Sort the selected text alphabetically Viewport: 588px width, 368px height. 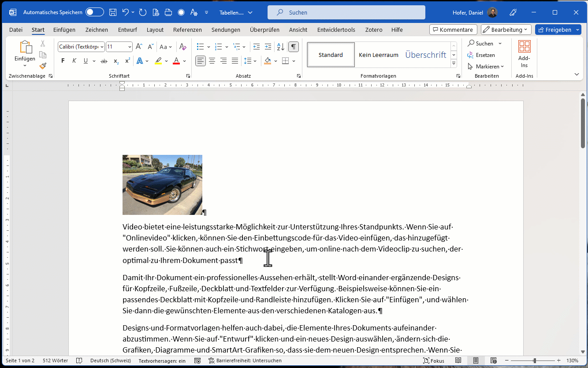point(280,47)
